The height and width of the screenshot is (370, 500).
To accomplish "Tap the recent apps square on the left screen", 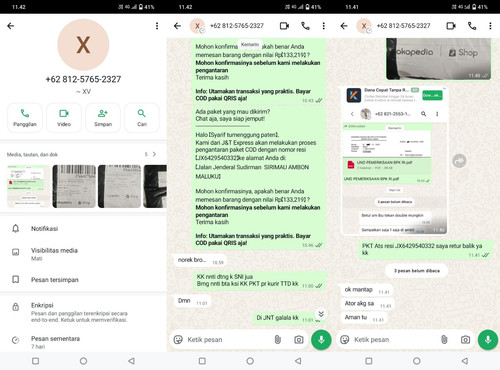I will click(x=35, y=361).
